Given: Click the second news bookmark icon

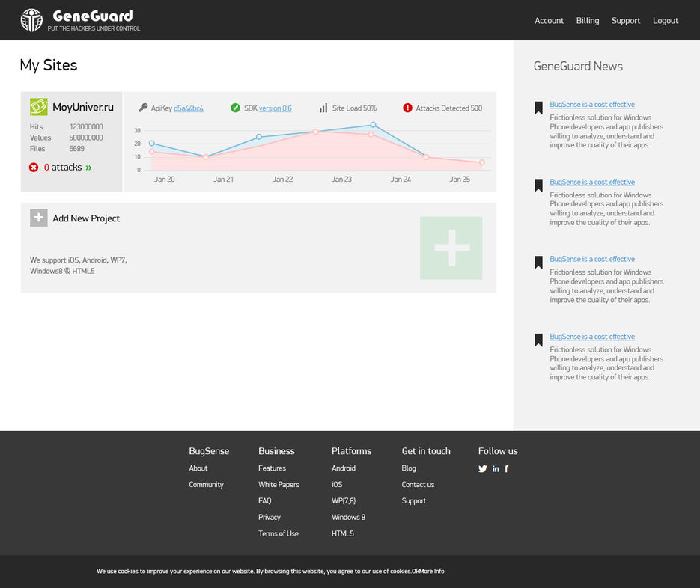Looking at the screenshot, I should 538,186.
